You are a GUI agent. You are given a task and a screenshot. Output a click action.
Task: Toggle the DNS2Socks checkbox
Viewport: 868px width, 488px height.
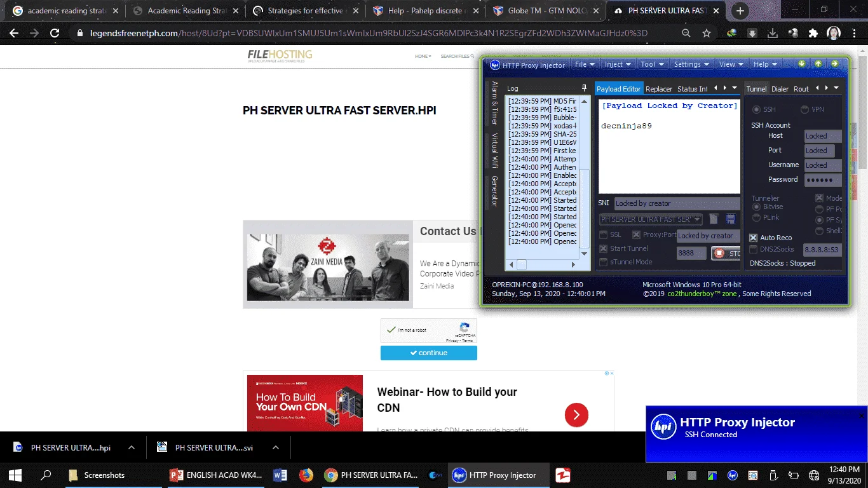coord(754,249)
